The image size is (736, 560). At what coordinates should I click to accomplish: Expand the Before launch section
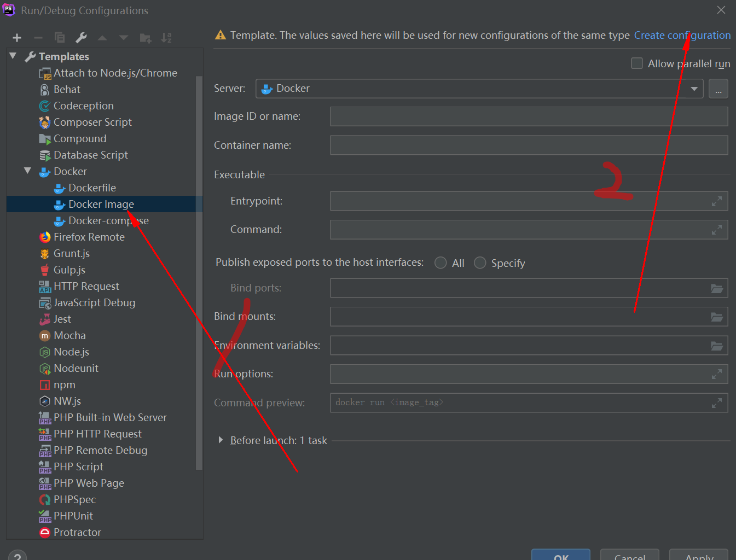point(221,440)
